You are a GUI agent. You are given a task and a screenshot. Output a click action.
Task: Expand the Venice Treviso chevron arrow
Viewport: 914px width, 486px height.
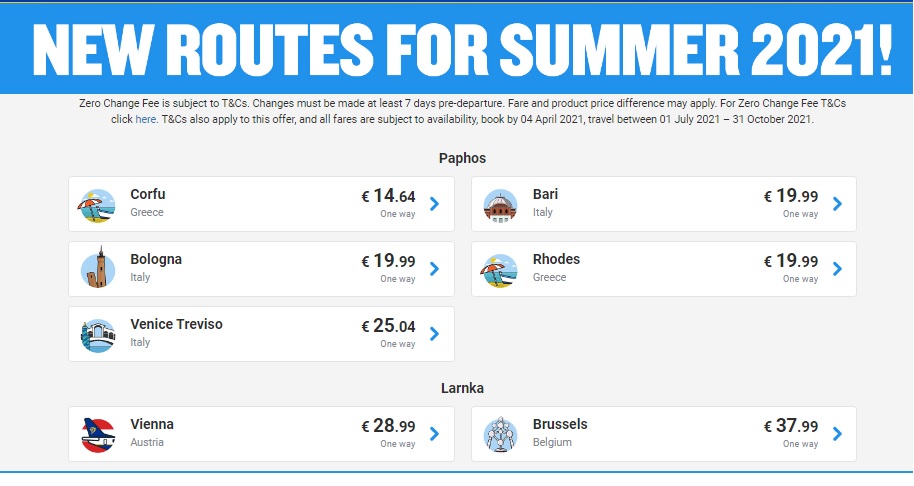tap(434, 334)
